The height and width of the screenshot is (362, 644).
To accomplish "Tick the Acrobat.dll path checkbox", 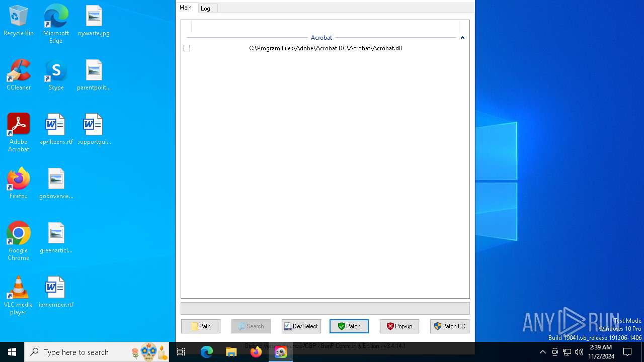I will pos(187,48).
